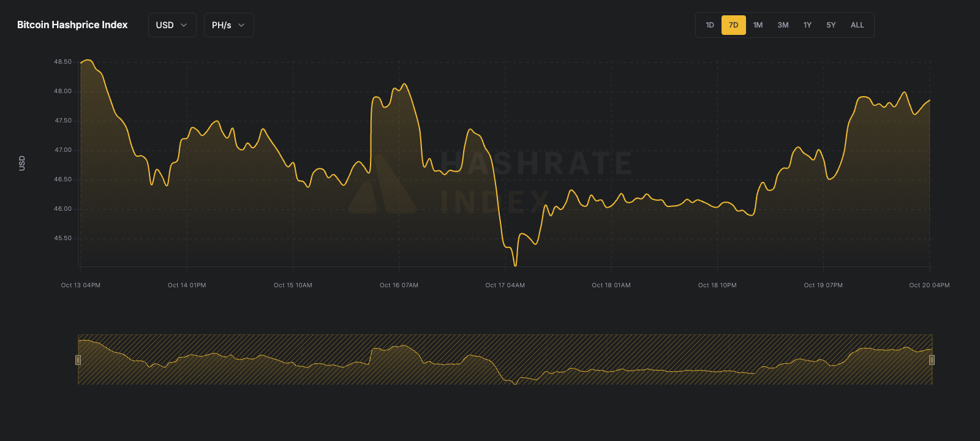Show the 1Y price history

pyautogui.click(x=807, y=25)
